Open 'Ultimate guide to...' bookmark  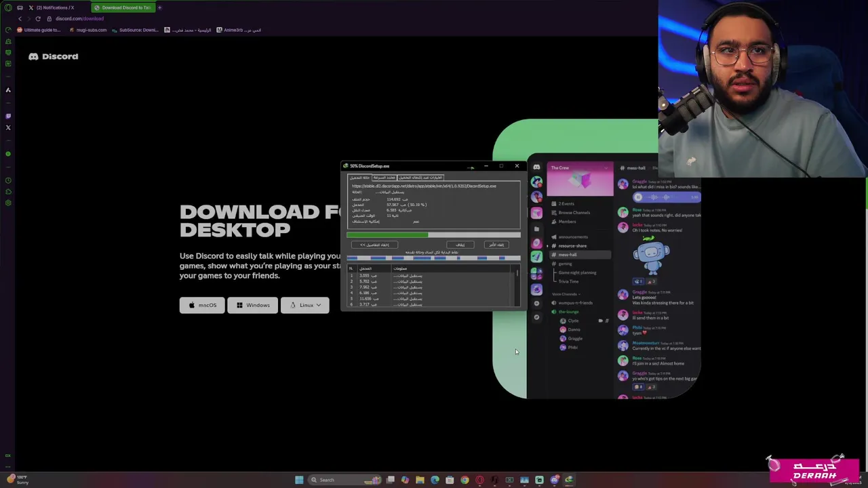tap(39, 30)
